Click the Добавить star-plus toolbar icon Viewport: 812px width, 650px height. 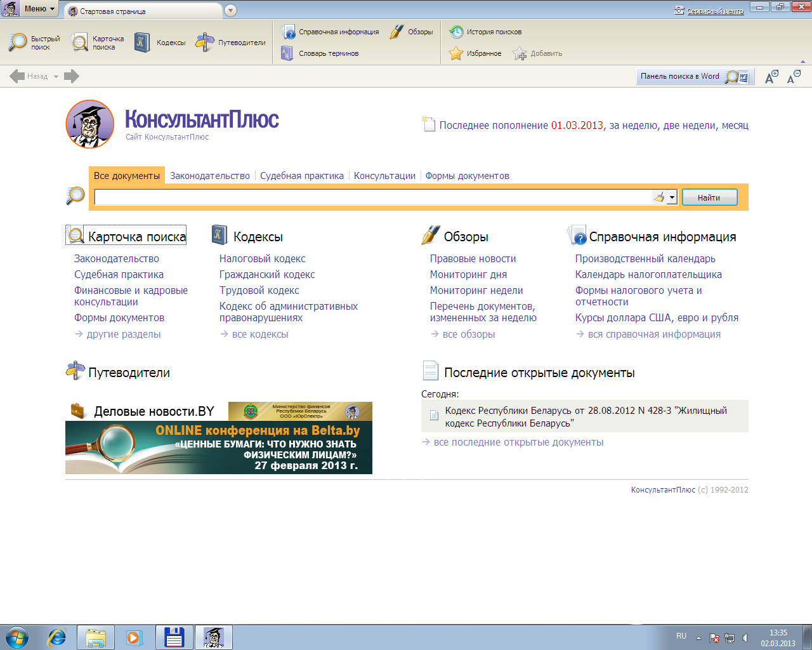[x=520, y=53]
